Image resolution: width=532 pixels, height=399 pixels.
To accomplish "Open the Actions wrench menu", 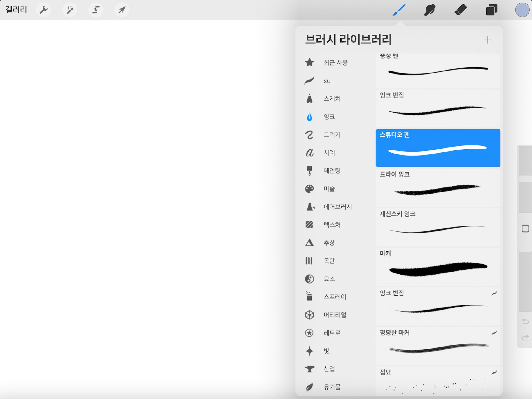I will [44, 10].
